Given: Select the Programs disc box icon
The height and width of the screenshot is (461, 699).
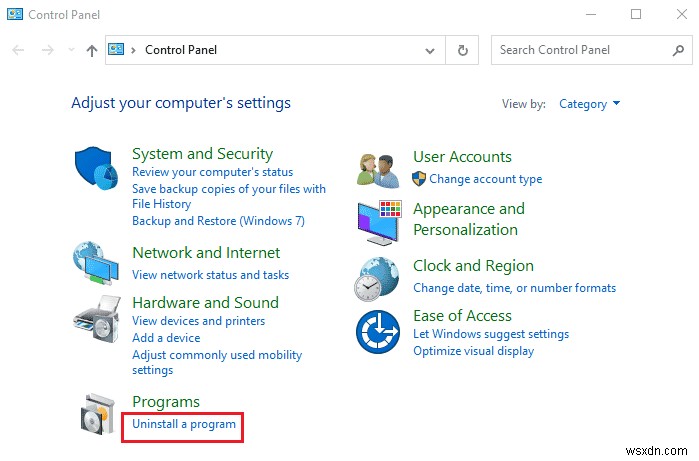Looking at the screenshot, I should (98, 415).
